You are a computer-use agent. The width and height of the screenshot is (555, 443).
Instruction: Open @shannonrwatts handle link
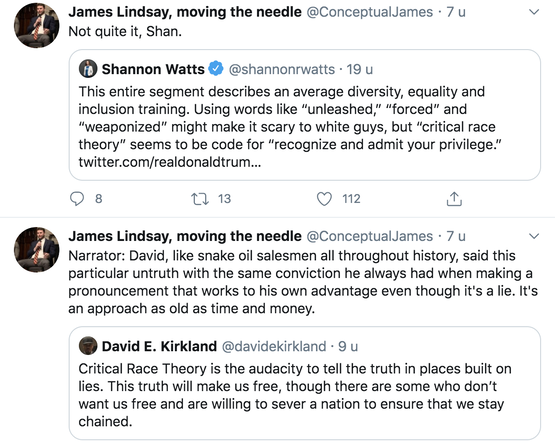[x=282, y=69]
